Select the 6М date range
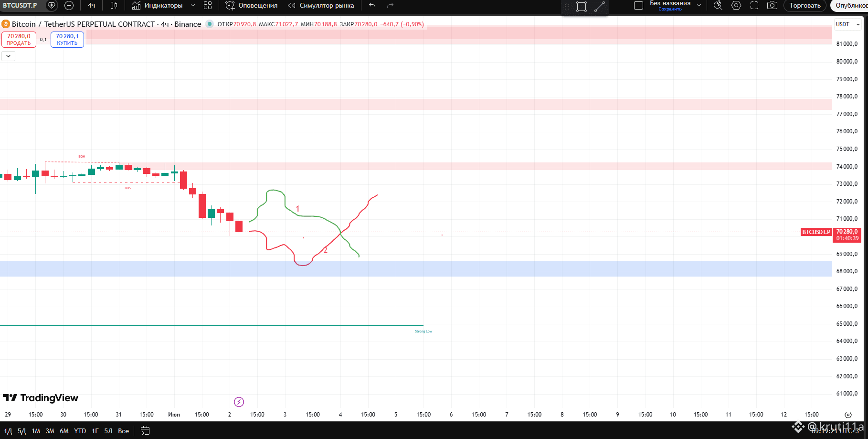The height and width of the screenshot is (439, 868). (64, 431)
